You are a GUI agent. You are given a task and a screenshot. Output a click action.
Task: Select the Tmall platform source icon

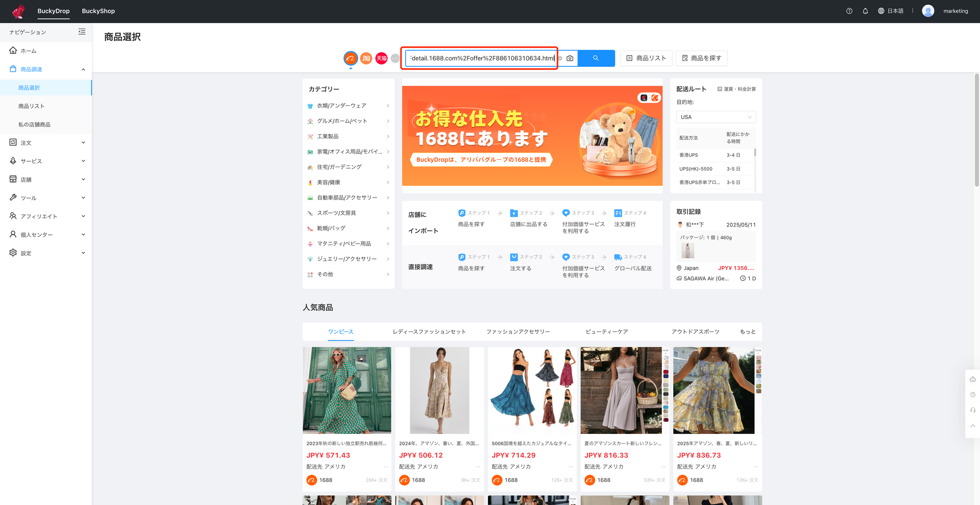(381, 58)
